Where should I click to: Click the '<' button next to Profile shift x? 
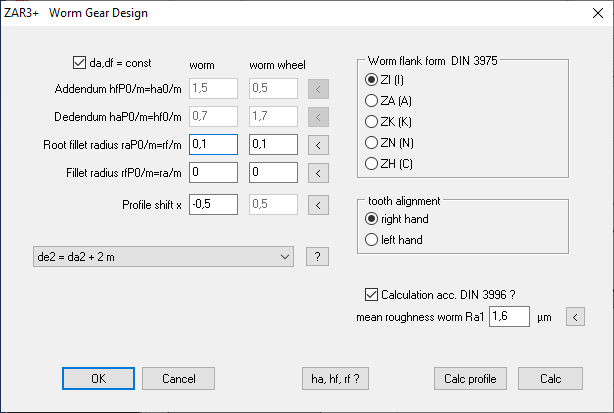click(317, 206)
